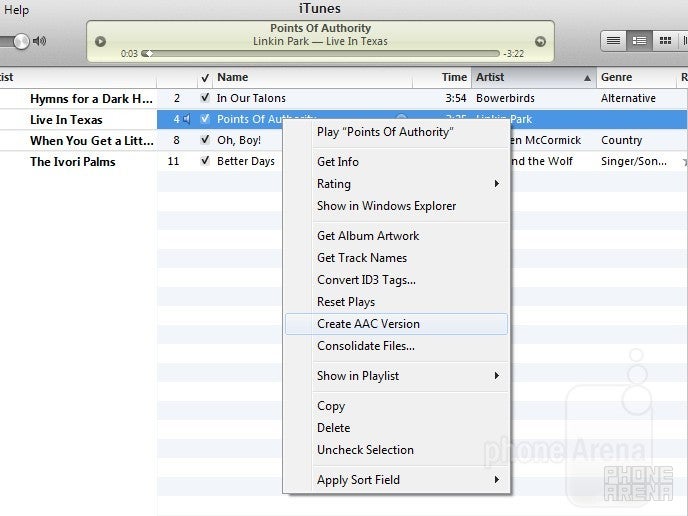Select Get Track Names

tap(396, 258)
